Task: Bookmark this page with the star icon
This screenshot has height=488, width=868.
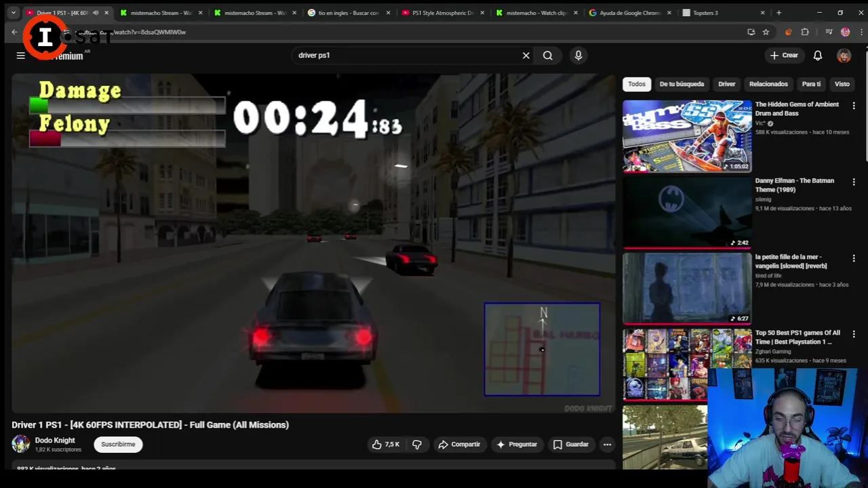Action: pyautogui.click(x=766, y=32)
